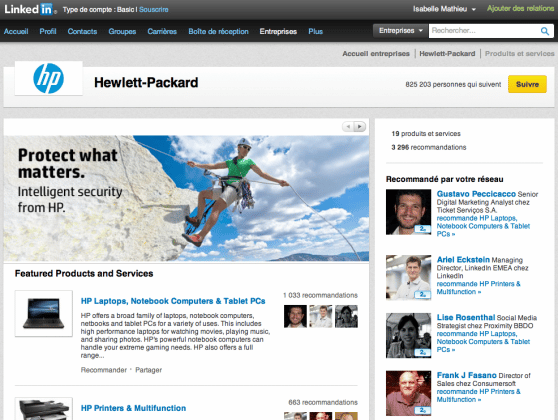The image size is (558, 420).
Task: Click the HP printer product thumbnail
Action: pos(43,409)
